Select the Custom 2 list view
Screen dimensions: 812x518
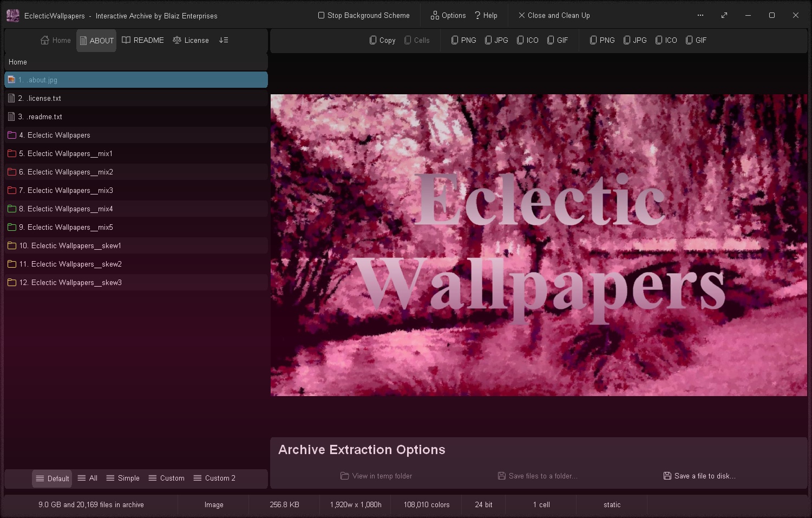click(x=214, y=478)
